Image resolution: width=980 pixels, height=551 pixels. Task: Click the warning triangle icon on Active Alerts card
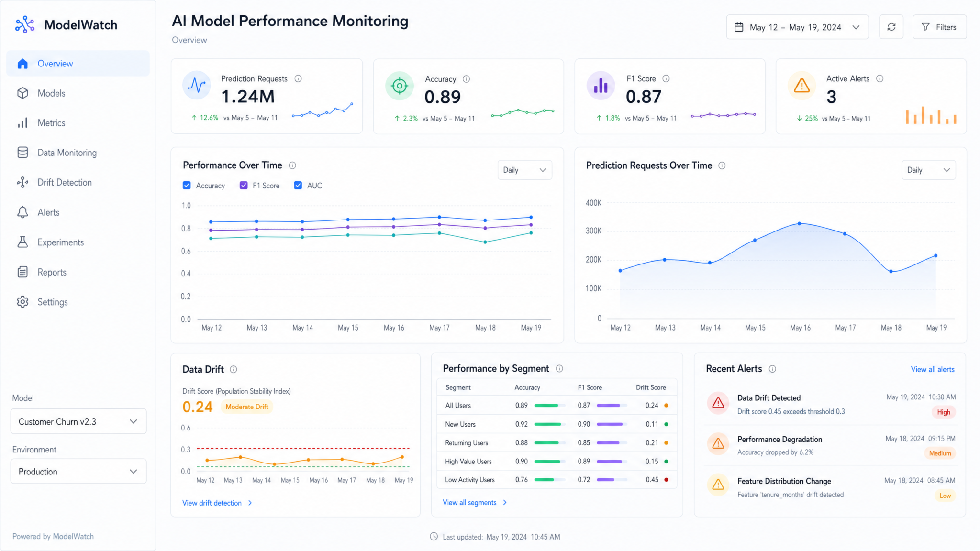point(802,86)
